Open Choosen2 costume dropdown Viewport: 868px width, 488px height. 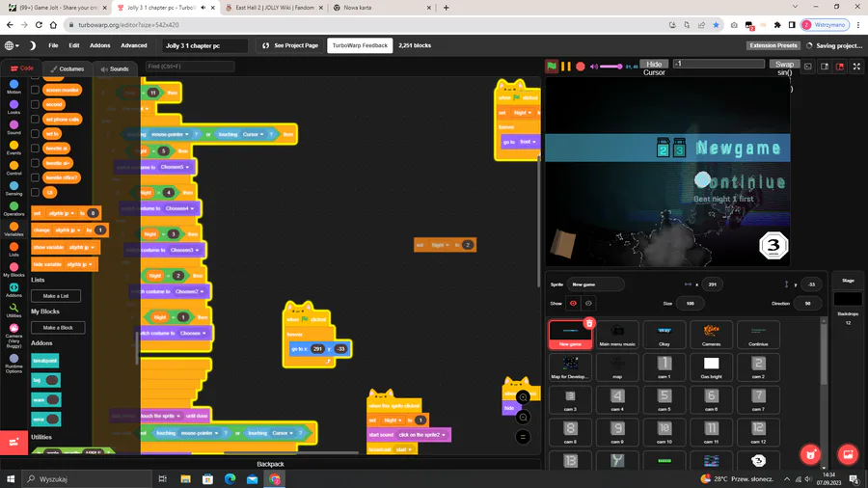(x=189, y=291)
